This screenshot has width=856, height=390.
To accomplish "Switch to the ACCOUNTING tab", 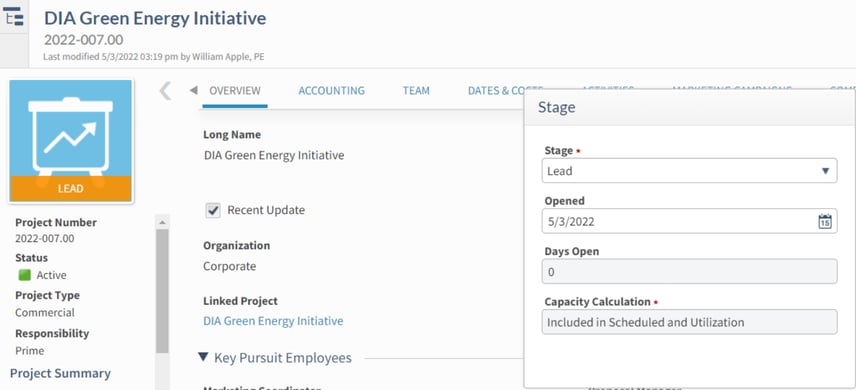I will click(331, 91).
